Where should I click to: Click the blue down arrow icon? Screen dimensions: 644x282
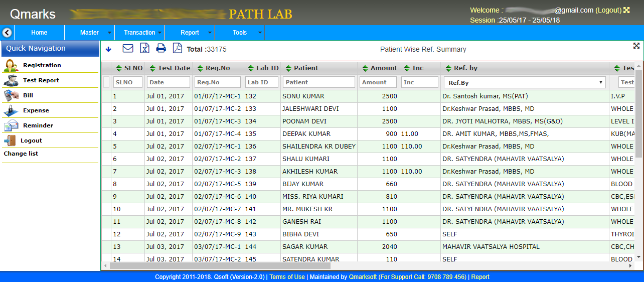tap(108, 49)
